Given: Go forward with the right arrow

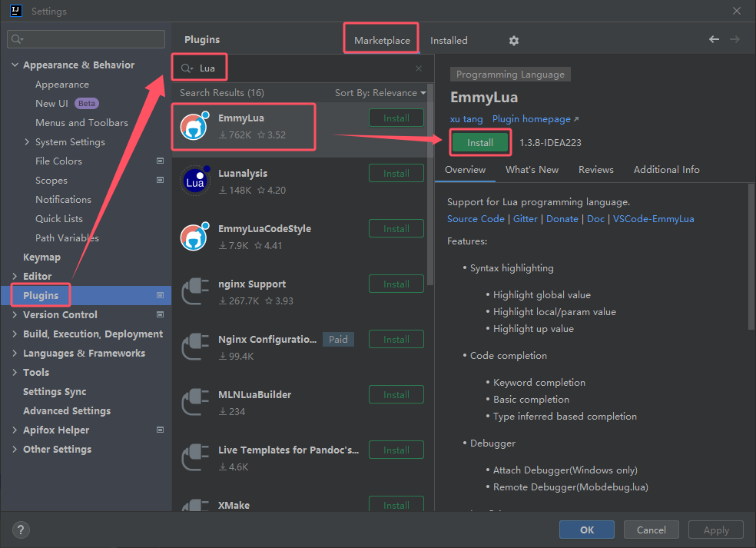Looking at the screenshot, I should (x=734, y=39).
